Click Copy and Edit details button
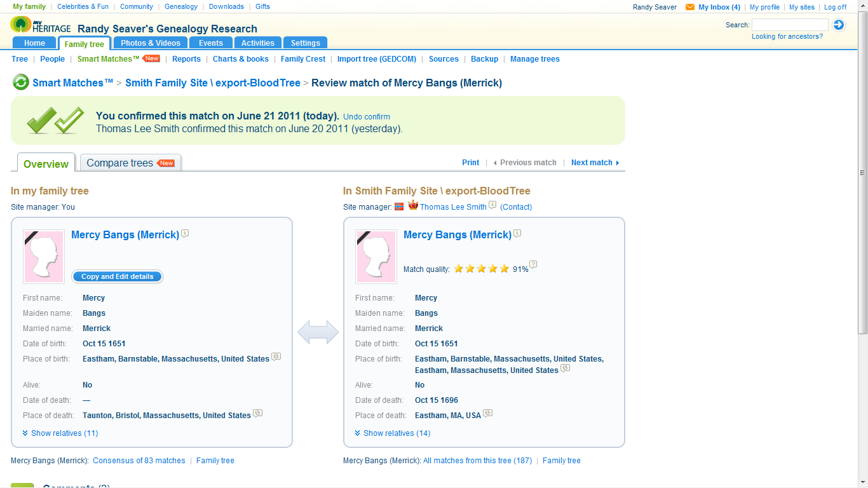 tap(118, 276)
